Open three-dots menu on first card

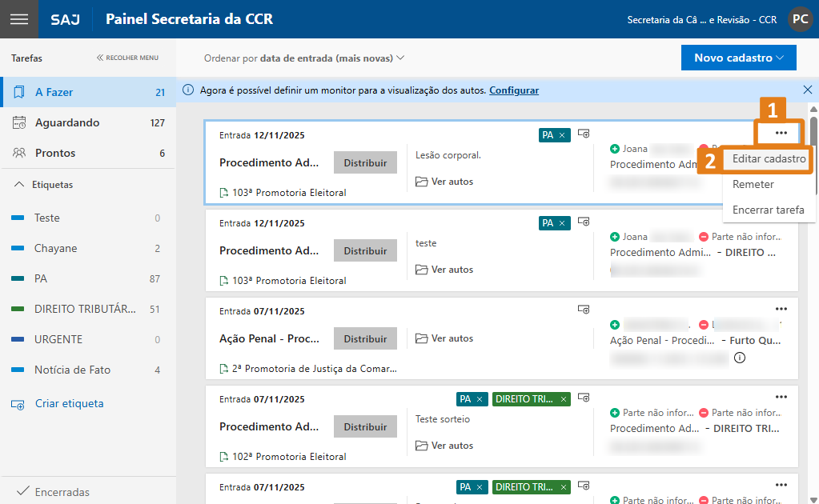(x=781, y=133)
